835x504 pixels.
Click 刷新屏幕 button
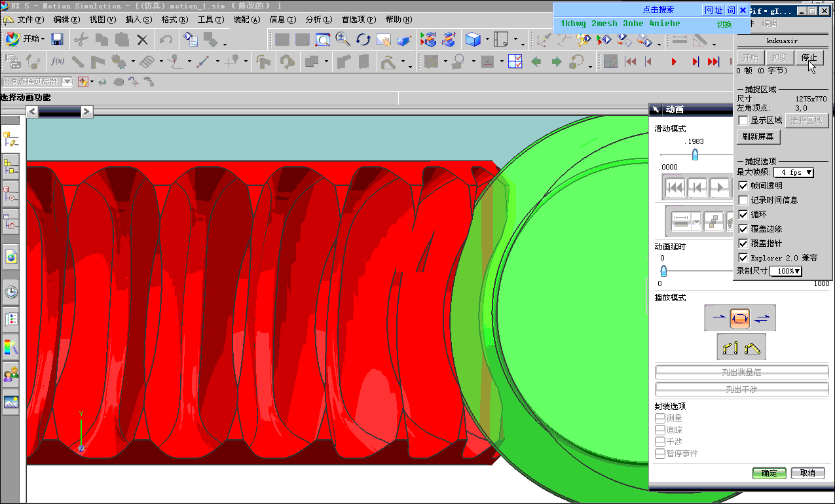tap(758, 137)
